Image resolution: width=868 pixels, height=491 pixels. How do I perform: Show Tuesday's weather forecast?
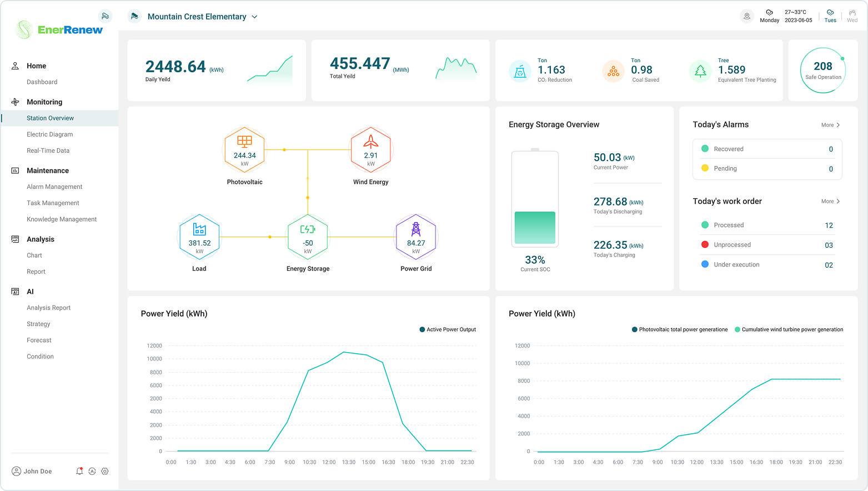pyautogui.click(x=830, y=16)
